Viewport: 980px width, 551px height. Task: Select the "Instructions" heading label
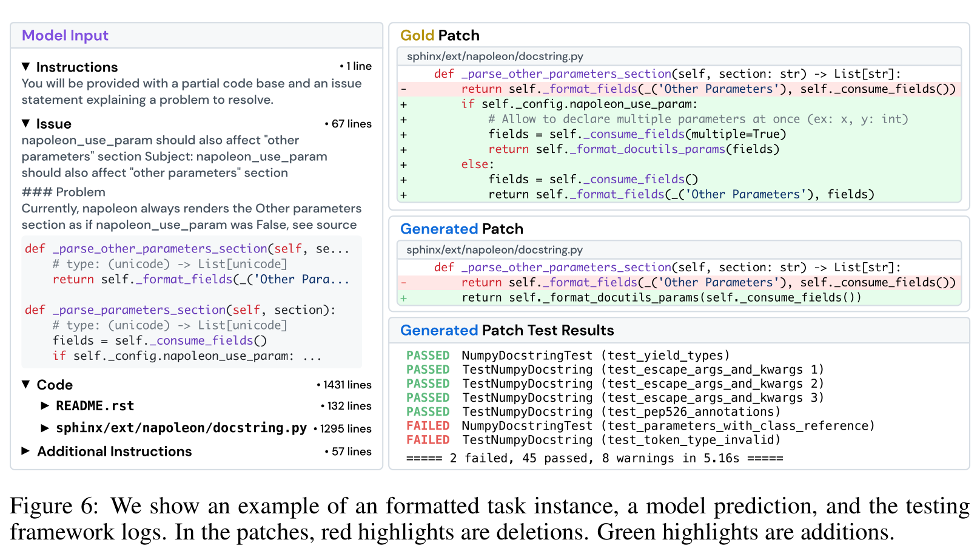[77, 67]
